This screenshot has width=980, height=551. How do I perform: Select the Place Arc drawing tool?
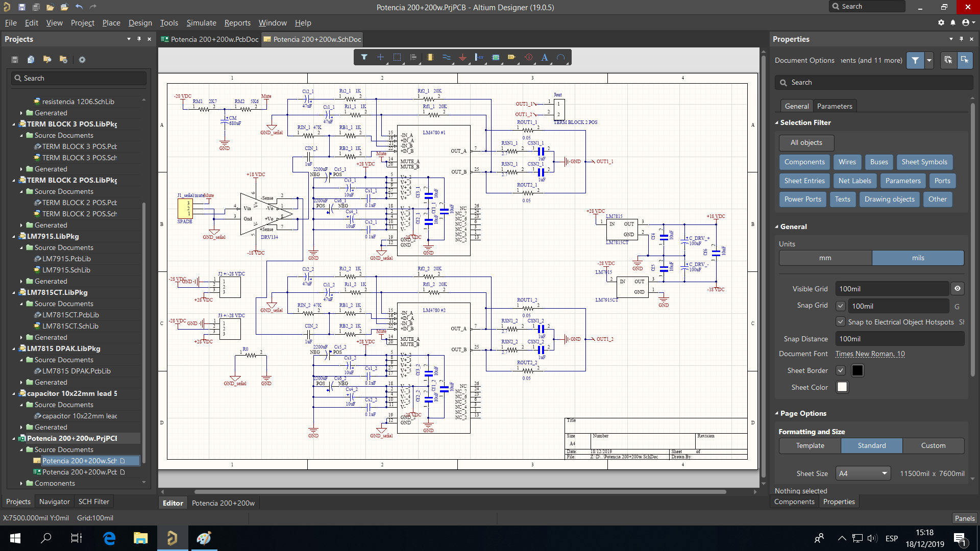561,58
